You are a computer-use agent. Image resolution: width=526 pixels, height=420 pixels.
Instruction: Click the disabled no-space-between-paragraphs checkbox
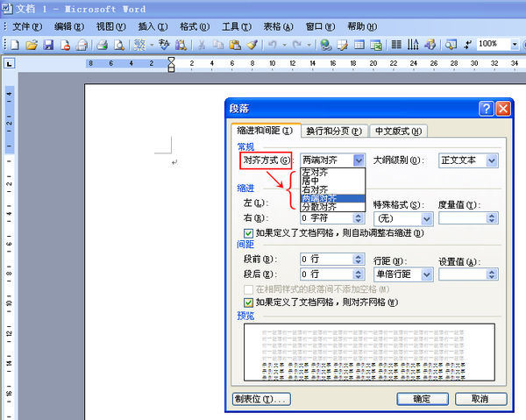point(248,289)
